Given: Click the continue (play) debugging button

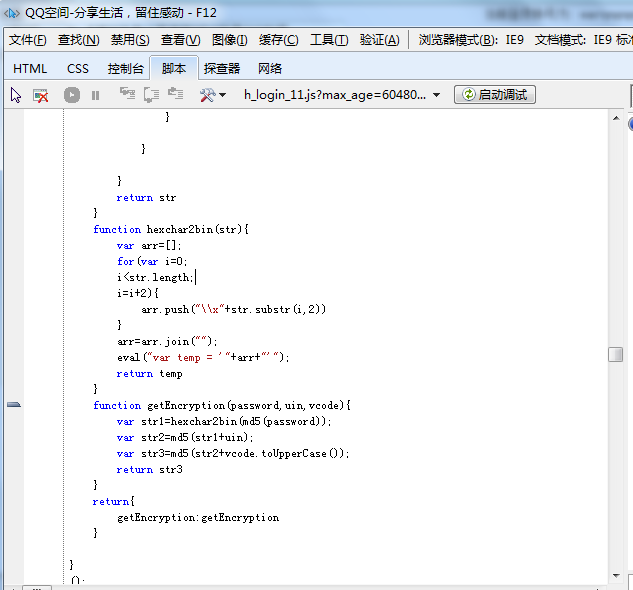Looking at the screenshot, I should [72, 95].
